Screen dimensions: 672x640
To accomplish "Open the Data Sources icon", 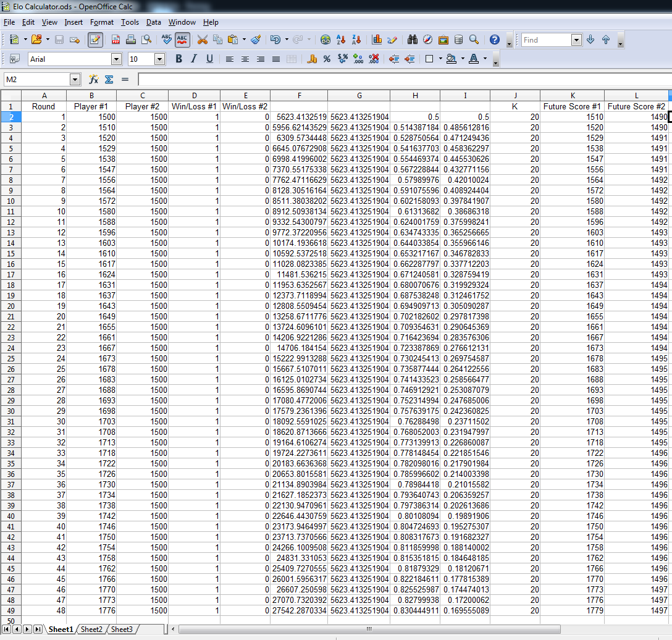I will click(458, 40).
